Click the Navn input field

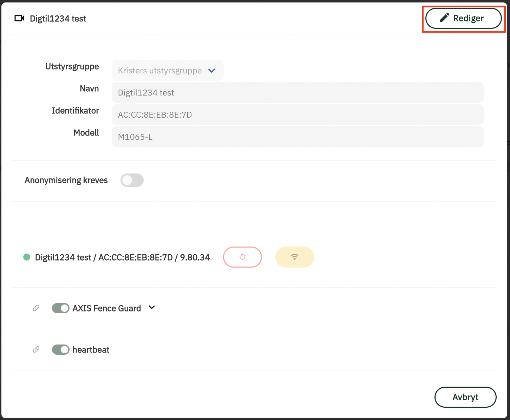(x=297, y=92)
